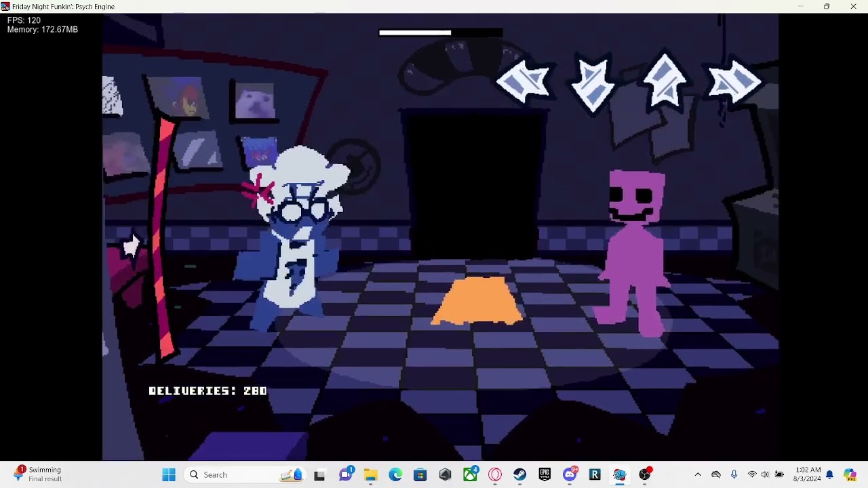Hit the right arrow note receptor
The height and width of the screenshot is (488, 868).
[x=735, y=82]
